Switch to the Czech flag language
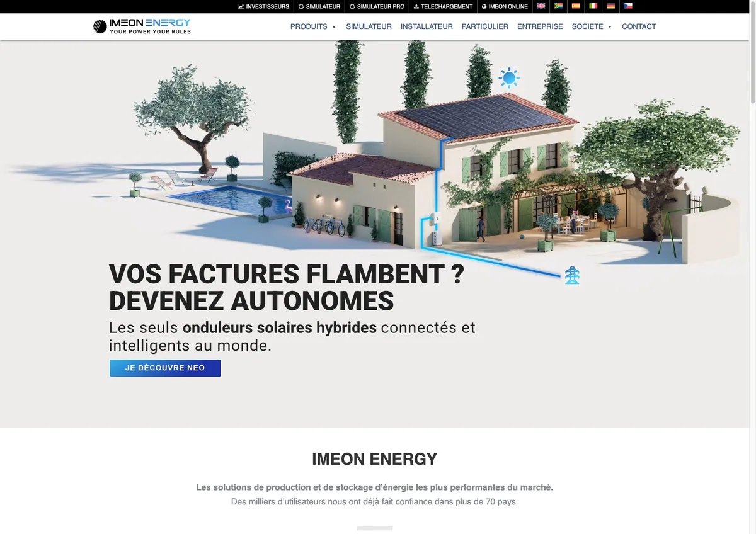 [x=628, y=6]
